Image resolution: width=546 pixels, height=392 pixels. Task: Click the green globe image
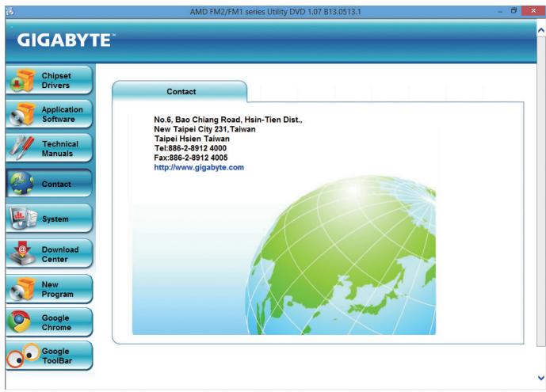(341, 256)
